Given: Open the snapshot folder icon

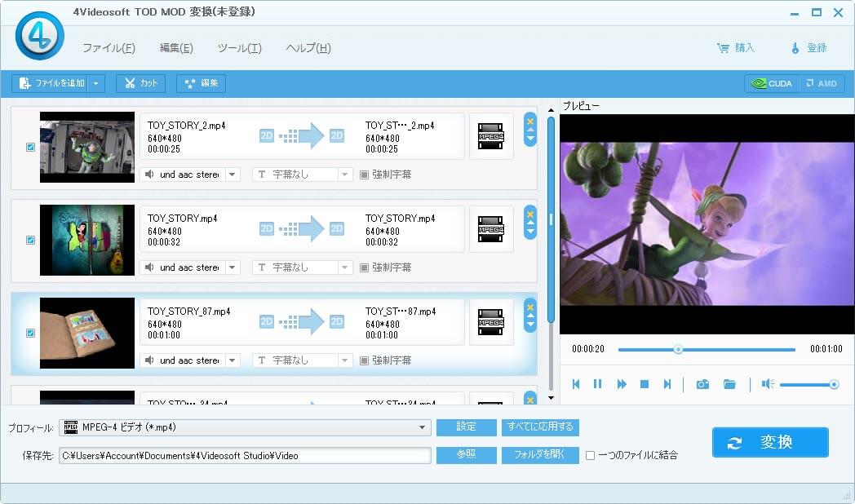Looking at the screenshot, I should point(729,384).
